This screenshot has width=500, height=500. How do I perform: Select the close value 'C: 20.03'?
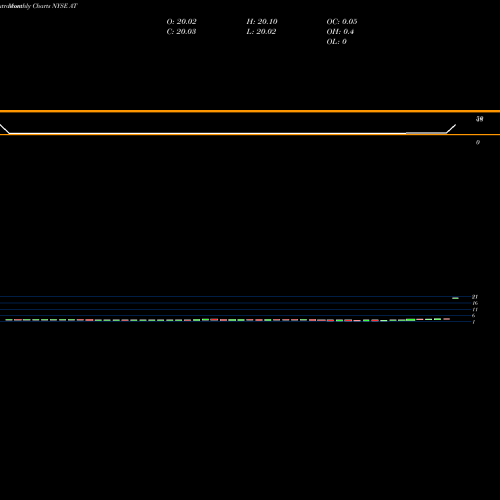(x=181, y=32)
